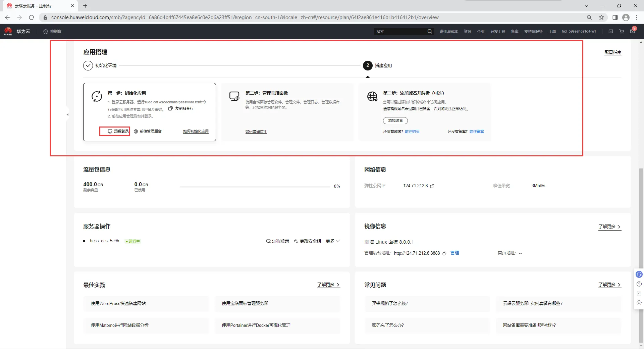The image size is (644, 349).
Task: Open the messages icon with red badge
Action: pos(633,31)
